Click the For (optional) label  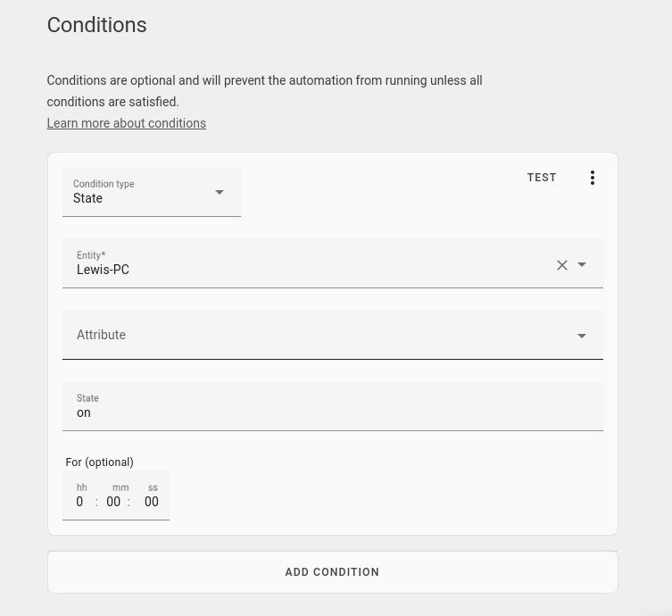pos(99,462)
